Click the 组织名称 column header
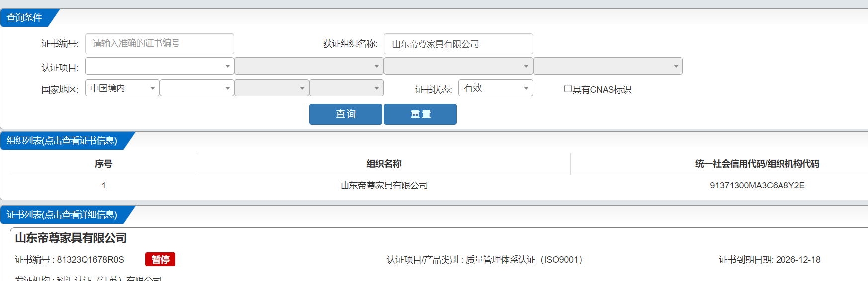The width and height of the screenshot is (868, 281). click(384, 164)
